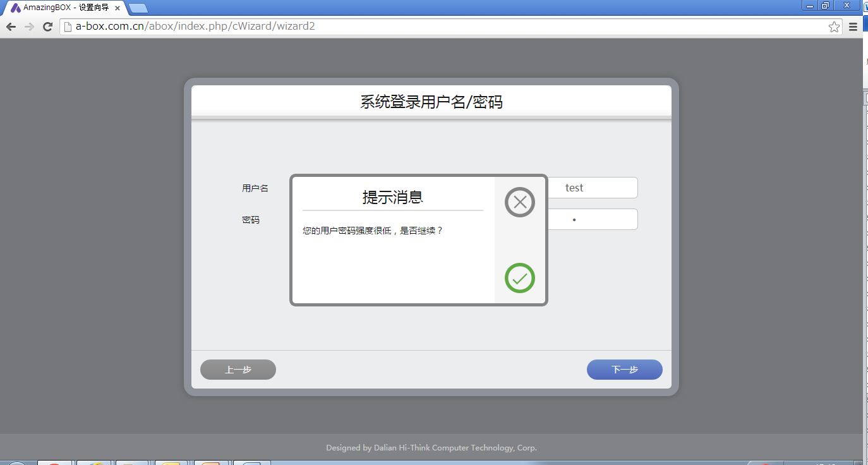Screen dimensions: 868x465
Task: Cancel the prompt with the gray X icon
Action: click(x=519, y=202)
